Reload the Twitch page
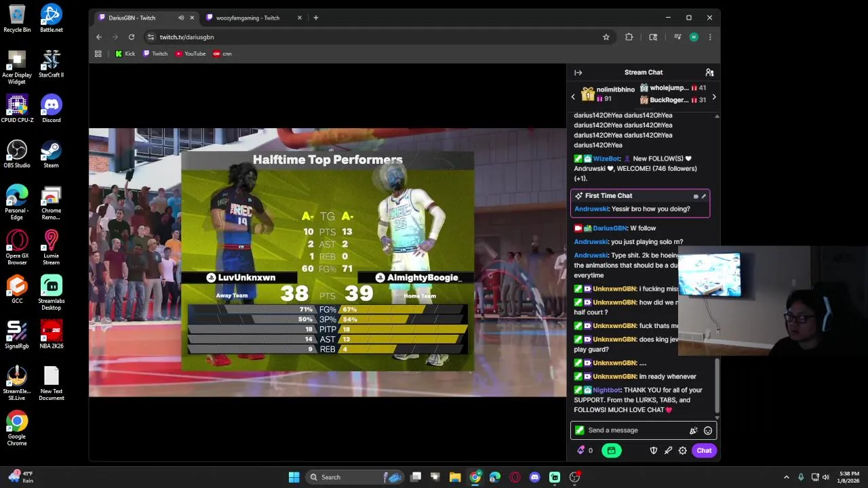The height and width of the screenshot is (488, 868). 132,37
